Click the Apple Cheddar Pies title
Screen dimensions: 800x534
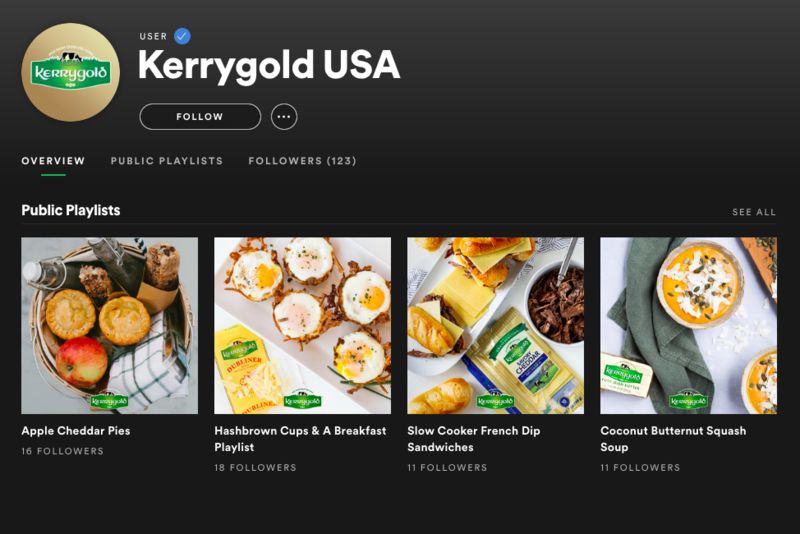pos(76,431)
